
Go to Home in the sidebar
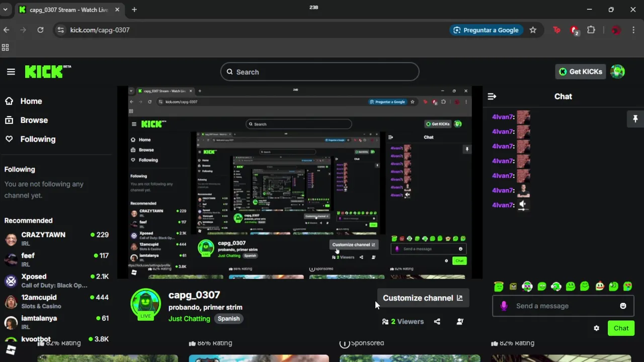click(x=24, y=101)
